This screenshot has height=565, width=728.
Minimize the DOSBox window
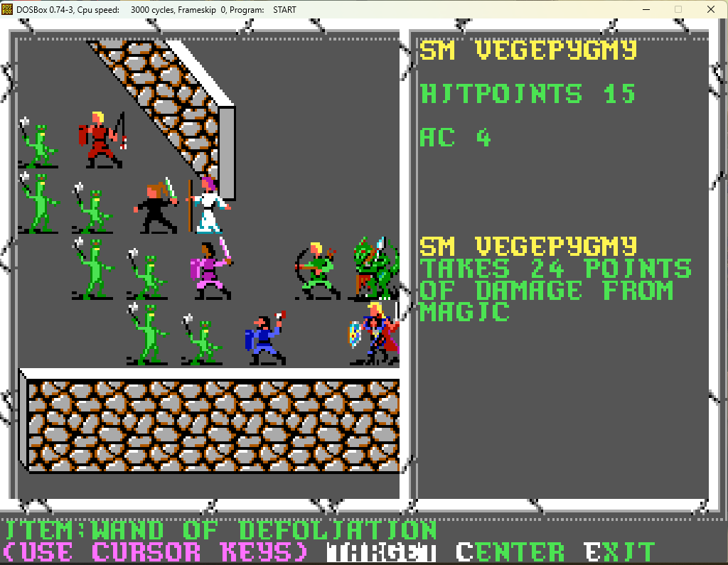(646, 9)
